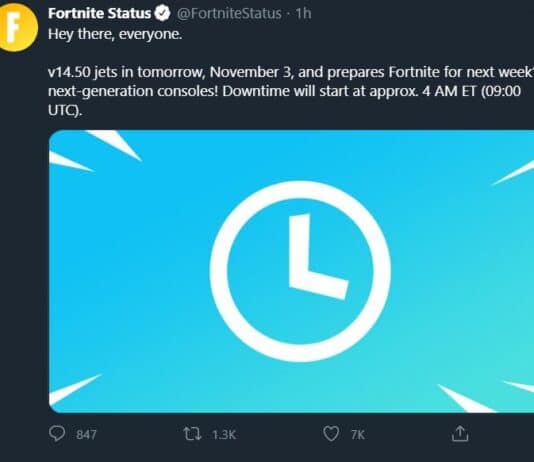Open the Fortnite Status yellow avatar
Screen dimensions: 534x462
coord(17,27)
